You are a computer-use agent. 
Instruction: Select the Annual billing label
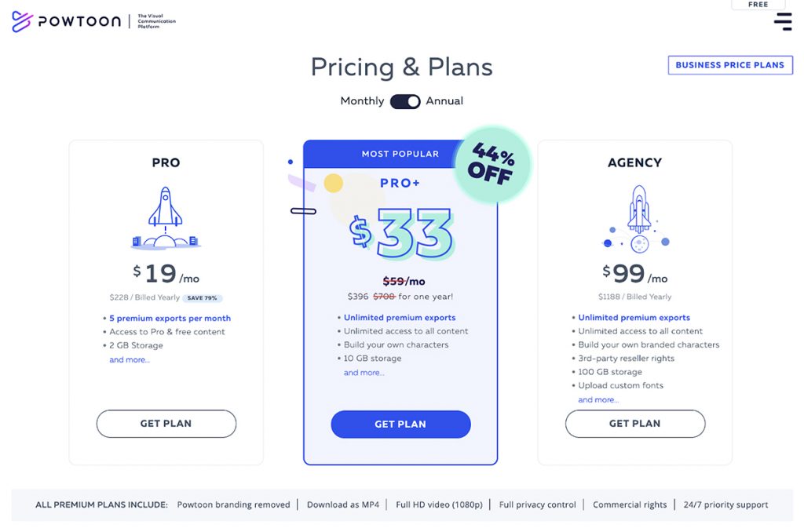[x=444, y=101]
